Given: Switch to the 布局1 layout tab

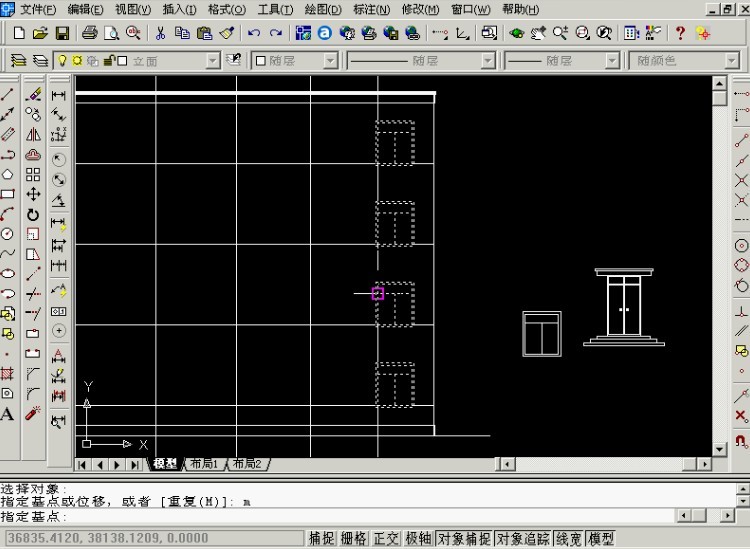Looking at the screenshot, I should coord(205,464).
